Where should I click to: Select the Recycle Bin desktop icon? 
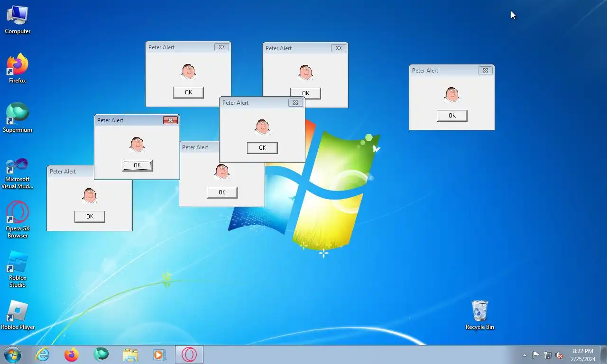click(480, 315)
